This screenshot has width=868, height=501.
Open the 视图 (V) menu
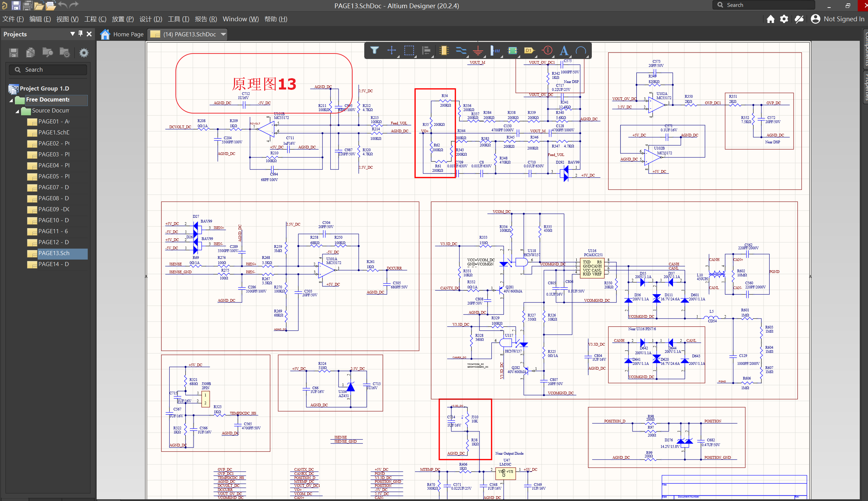coord(68,19)
